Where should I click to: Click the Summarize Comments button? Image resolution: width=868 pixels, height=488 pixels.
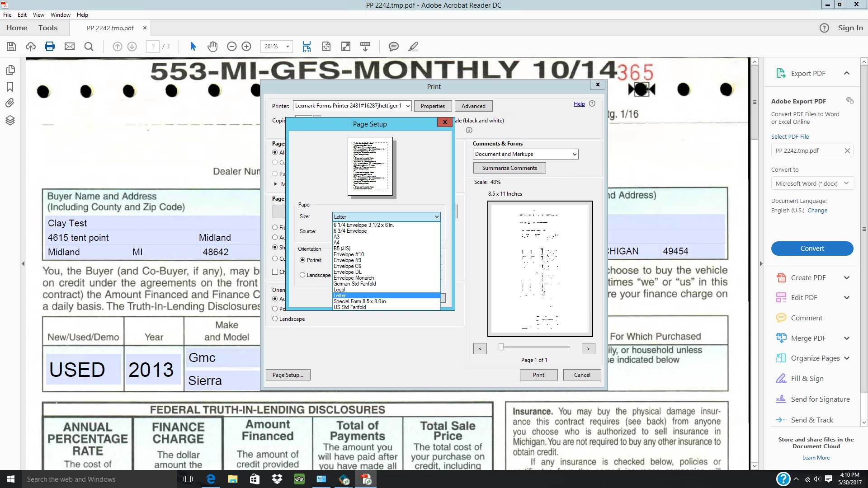click(509, 168)
